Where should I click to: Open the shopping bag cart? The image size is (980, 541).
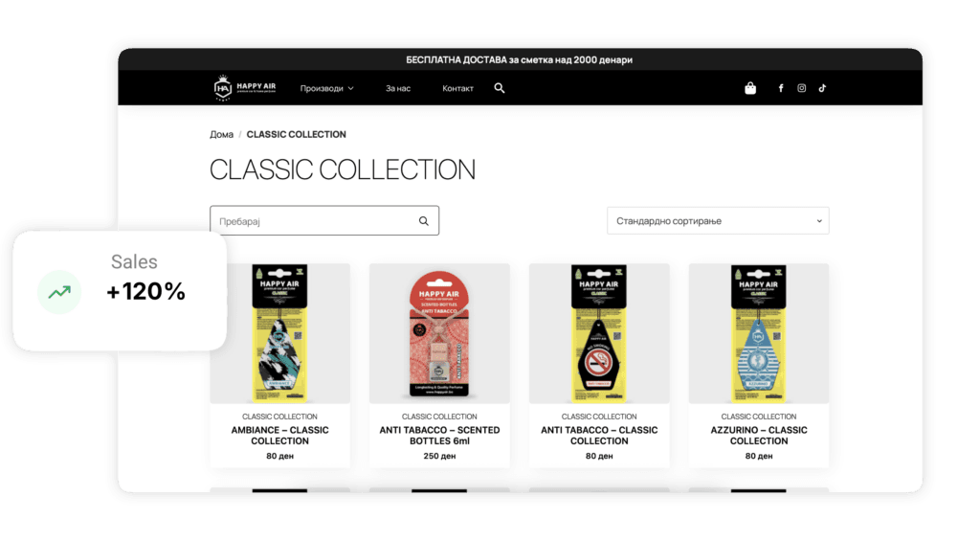[750, 88]
